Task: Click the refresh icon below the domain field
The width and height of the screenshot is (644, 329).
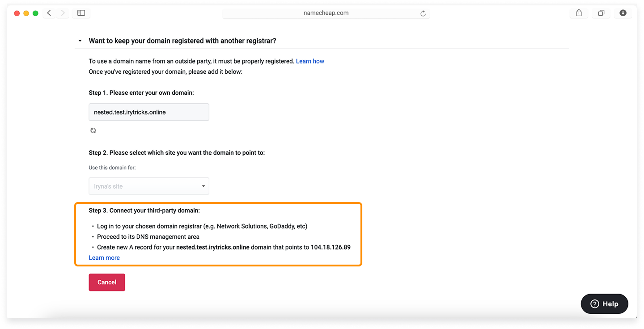Action: 93,131
